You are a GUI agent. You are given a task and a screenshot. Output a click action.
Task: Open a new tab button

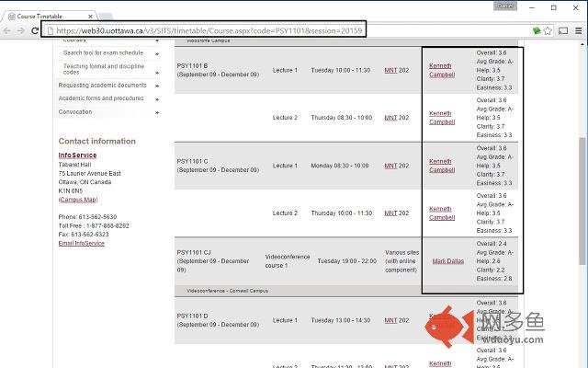[106, 17]
